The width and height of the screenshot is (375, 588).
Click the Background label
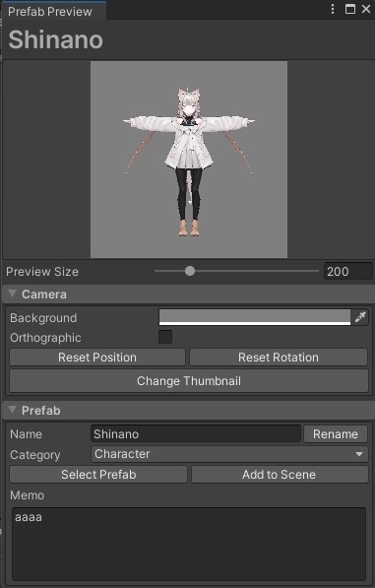(43, 318)
